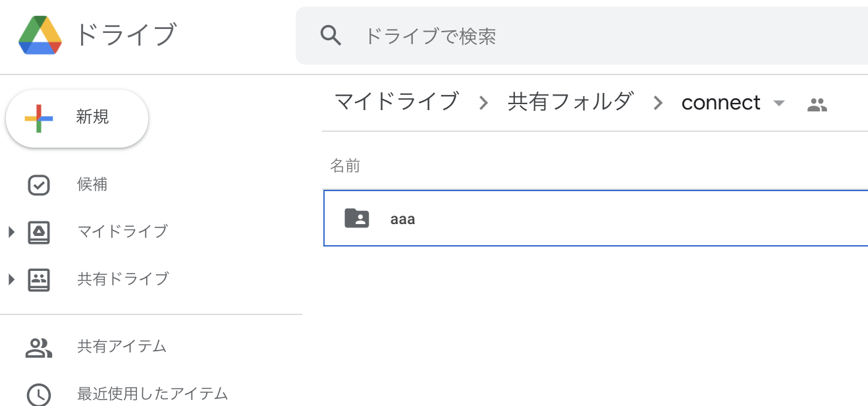
Task: Open 最近使用したアイテム in sidebar
Action: tap(151, 394)
